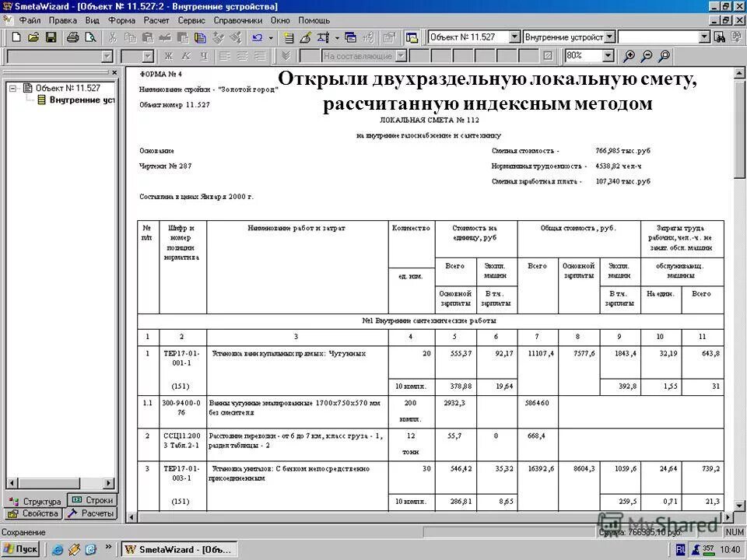
Task: Switch to the Структура tab
Action: click(x=36, y=501)
